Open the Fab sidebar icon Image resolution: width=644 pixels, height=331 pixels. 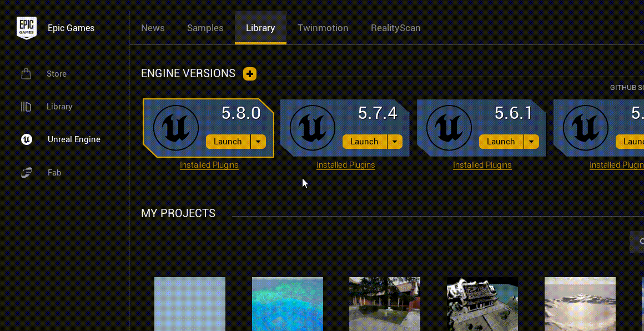27,173
